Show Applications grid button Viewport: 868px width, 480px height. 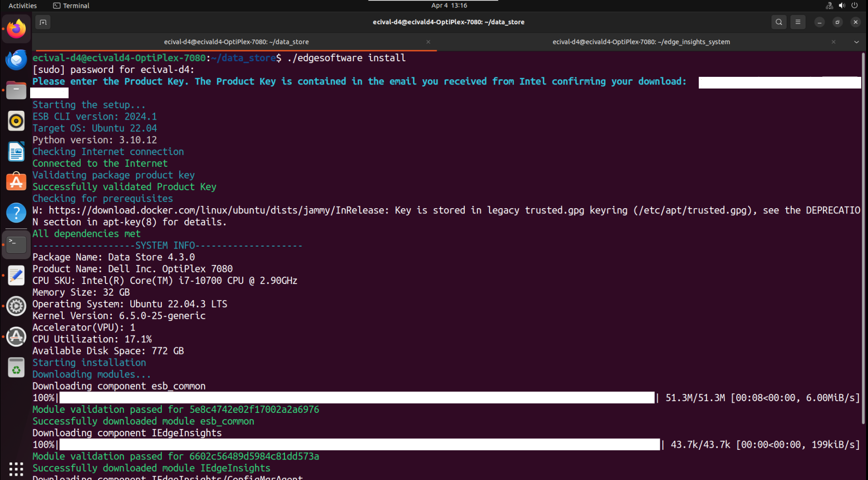coord(16,469)
